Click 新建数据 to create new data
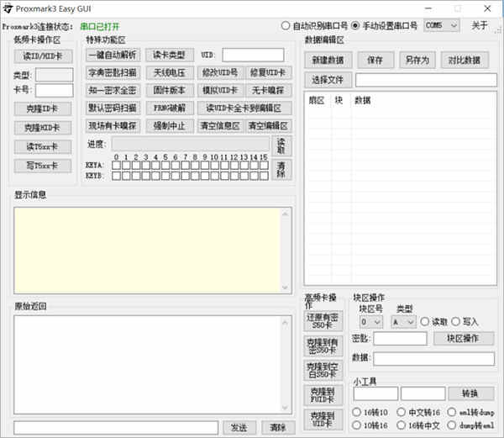Screen dimensions: 504x438 tap(328, 61)
